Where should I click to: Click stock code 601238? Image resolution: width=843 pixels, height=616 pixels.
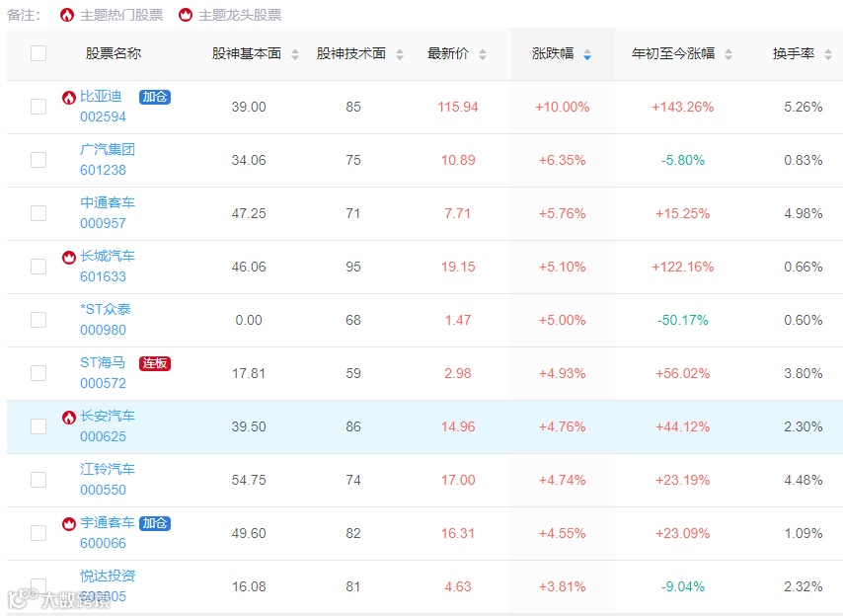pyautogui.click(x=103, y=170)
